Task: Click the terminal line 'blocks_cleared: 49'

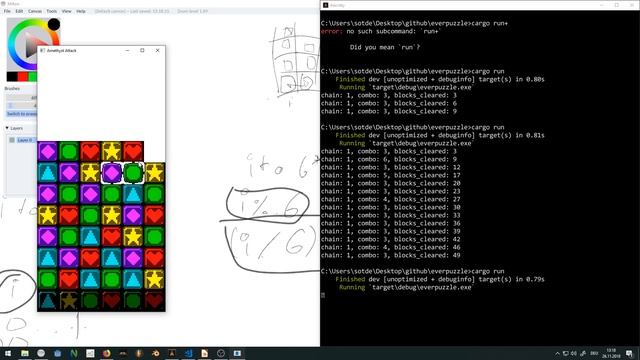Action: (427, 256)
